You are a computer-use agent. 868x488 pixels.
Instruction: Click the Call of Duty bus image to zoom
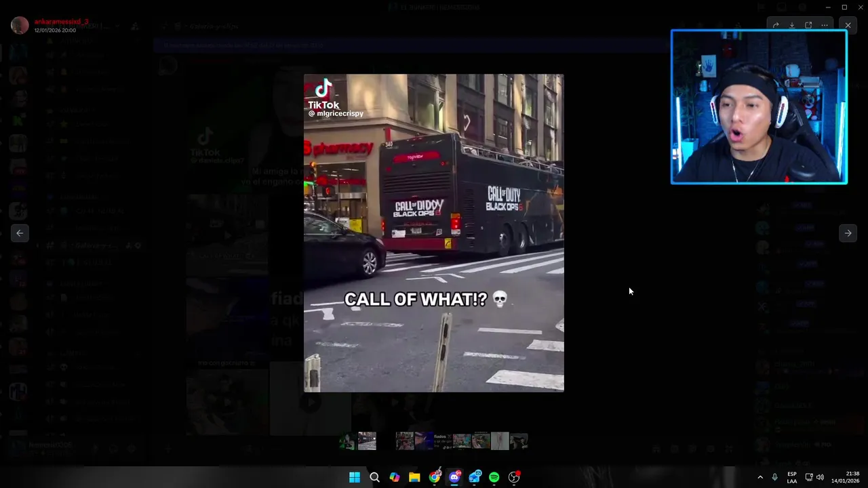[433, 233]
